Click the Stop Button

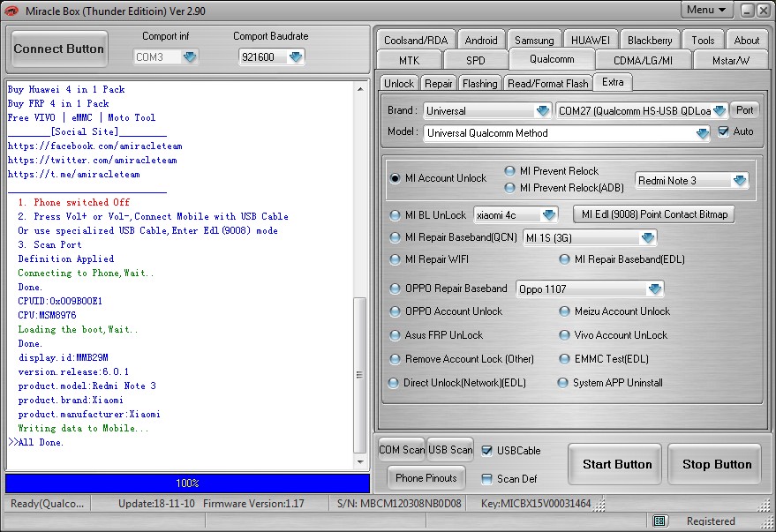[x=715, y=464]
